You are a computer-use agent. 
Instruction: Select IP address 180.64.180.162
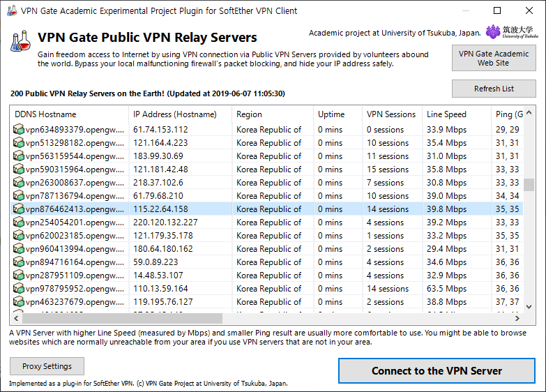click(x=163, y=249)
